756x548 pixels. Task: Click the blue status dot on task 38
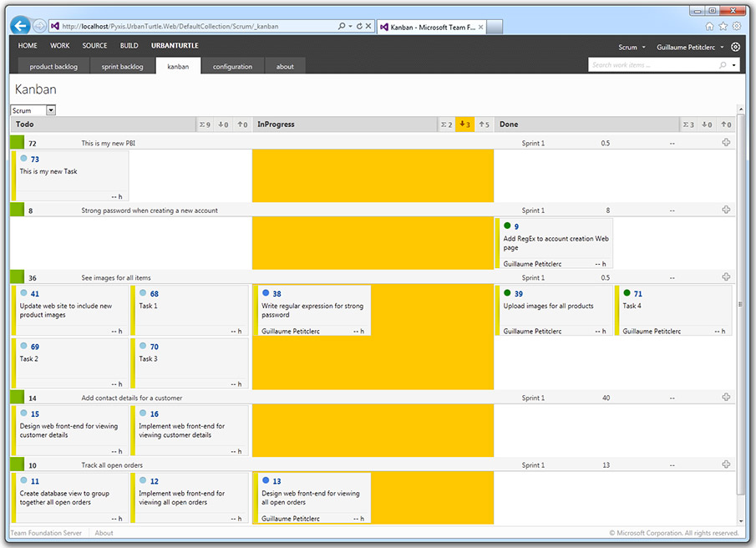(x=264, y=293)
